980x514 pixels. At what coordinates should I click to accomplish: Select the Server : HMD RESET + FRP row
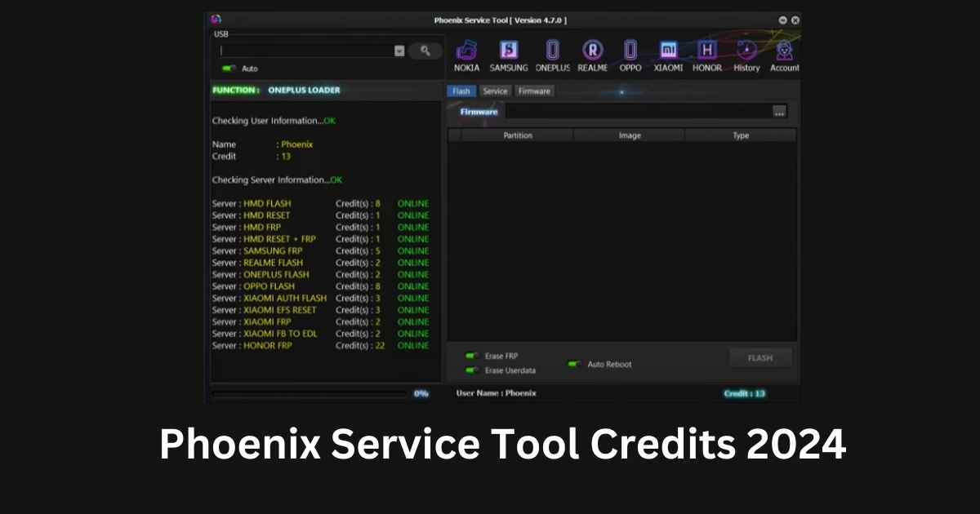[320, 239]
